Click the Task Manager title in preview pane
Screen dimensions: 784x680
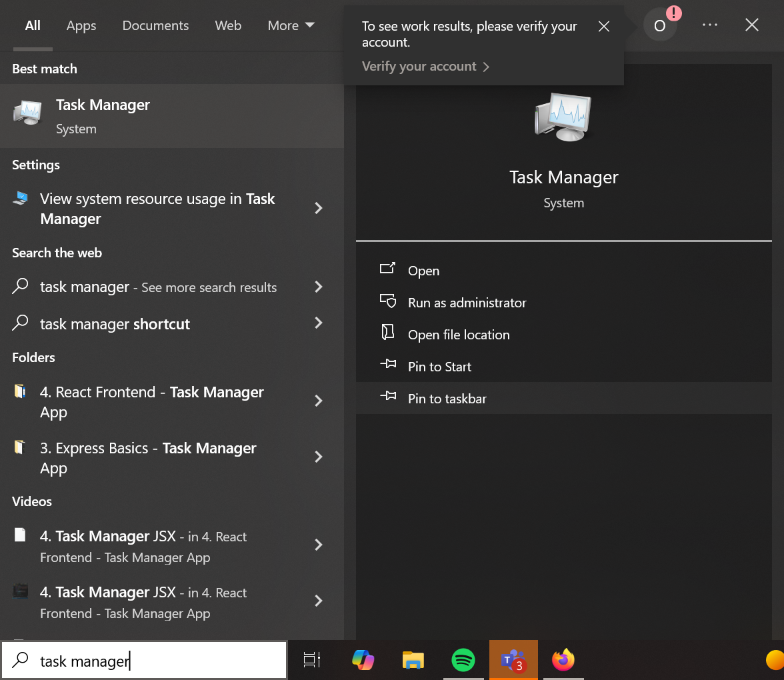563,177
